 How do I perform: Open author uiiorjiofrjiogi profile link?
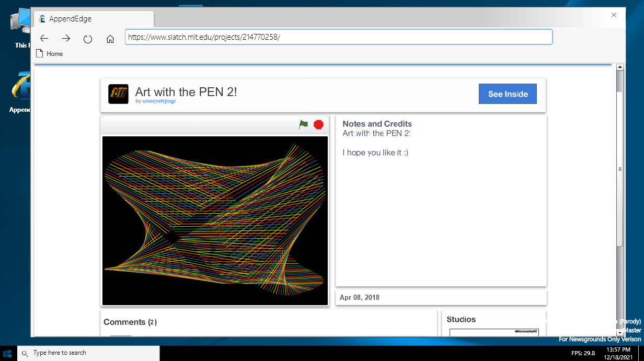pos(159,101)
